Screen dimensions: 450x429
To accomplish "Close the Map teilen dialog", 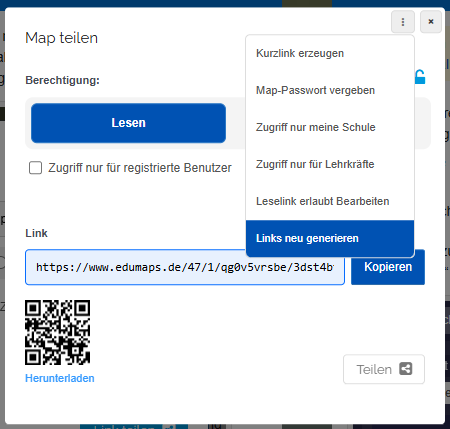I will tap(431, 22).
